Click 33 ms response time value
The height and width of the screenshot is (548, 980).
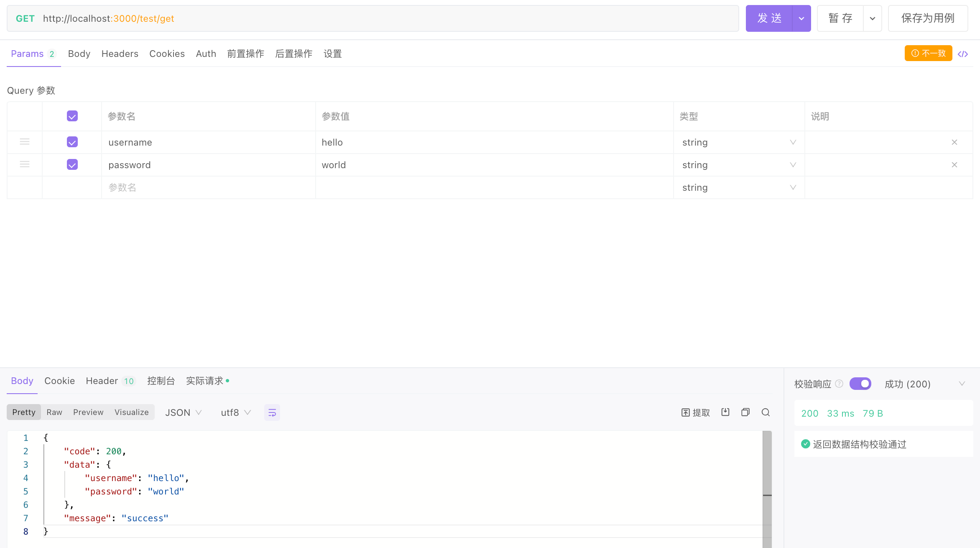(840, 413)
